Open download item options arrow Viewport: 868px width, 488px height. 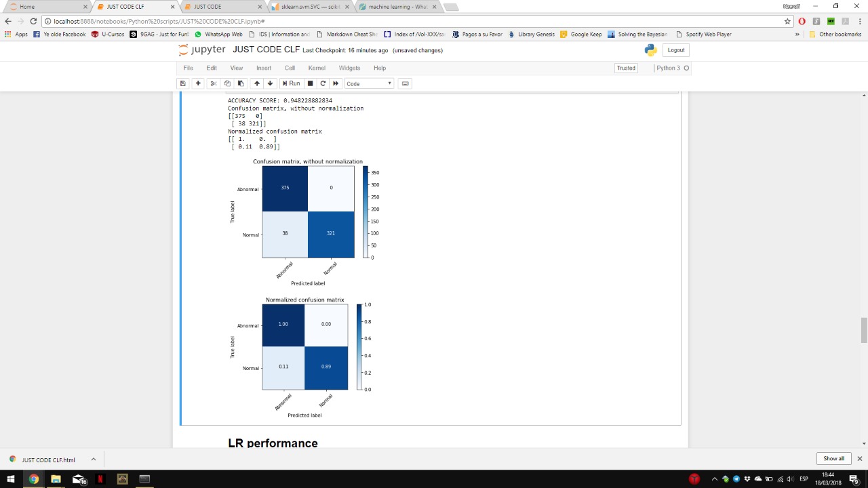pos(93,460)
